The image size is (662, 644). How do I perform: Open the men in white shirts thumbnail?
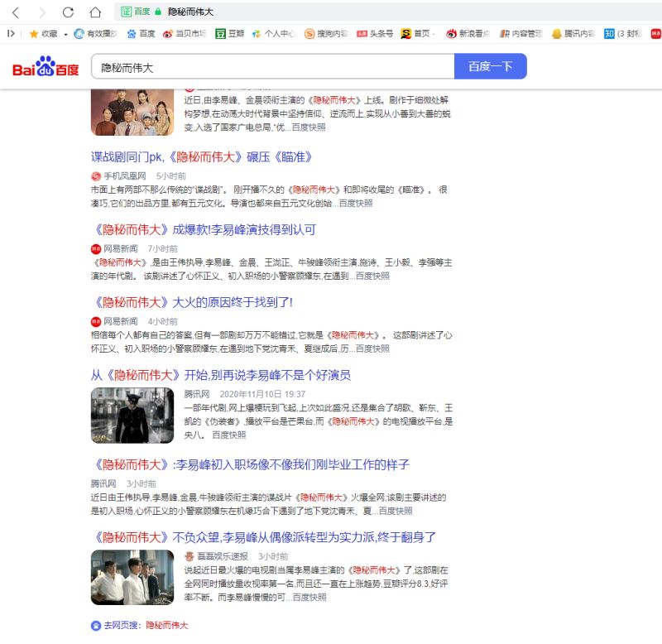[x=132, y=577]
